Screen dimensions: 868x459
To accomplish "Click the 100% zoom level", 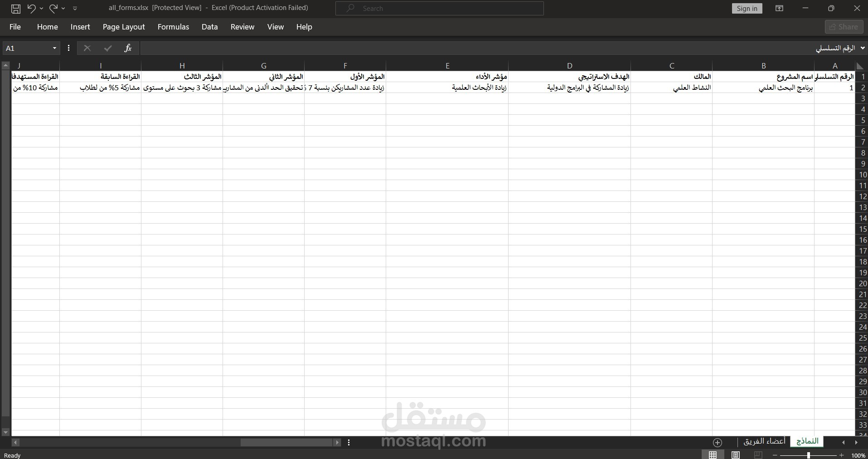I will (858, 455).
